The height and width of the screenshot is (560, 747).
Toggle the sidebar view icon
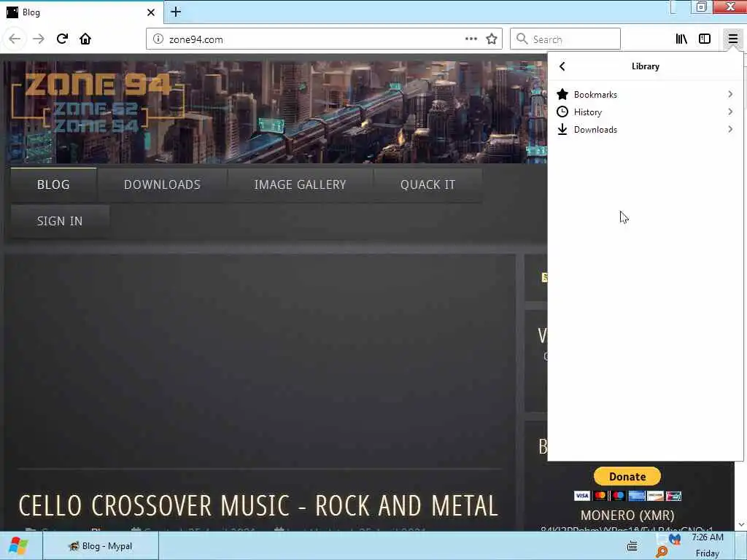click(x=705, y=39)
